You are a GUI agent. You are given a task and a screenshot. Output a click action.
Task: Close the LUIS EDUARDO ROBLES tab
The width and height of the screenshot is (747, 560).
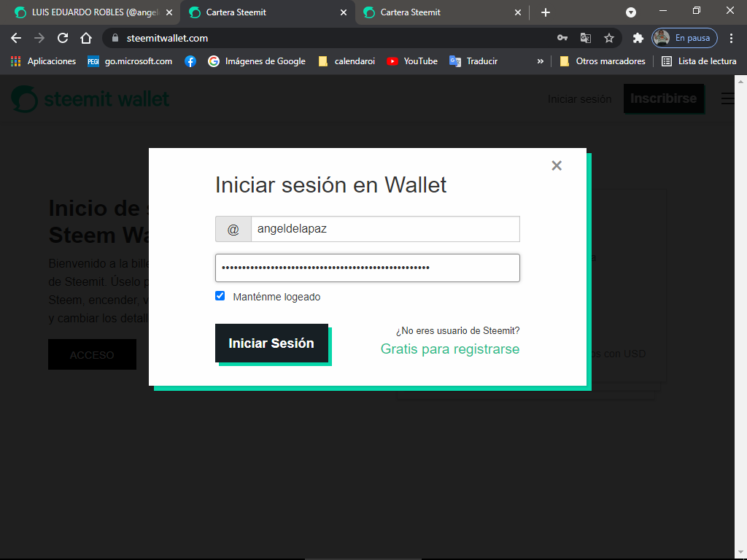pos(169,12)
